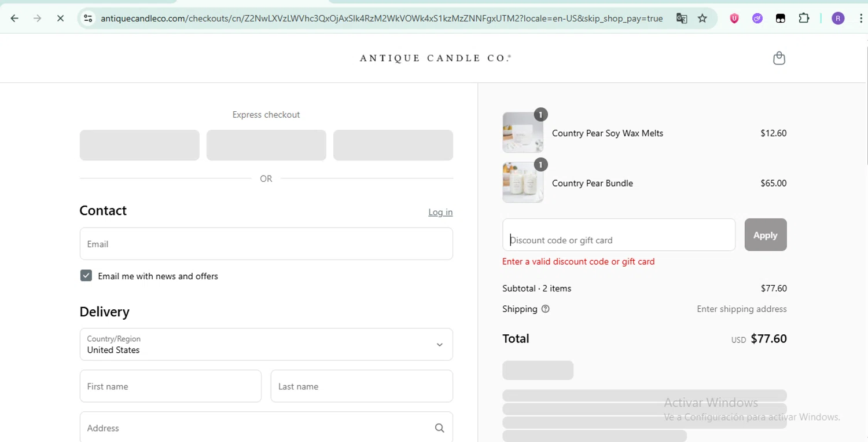Click the Delivery section heading
The image size is (868, 442).
(105, 312)
